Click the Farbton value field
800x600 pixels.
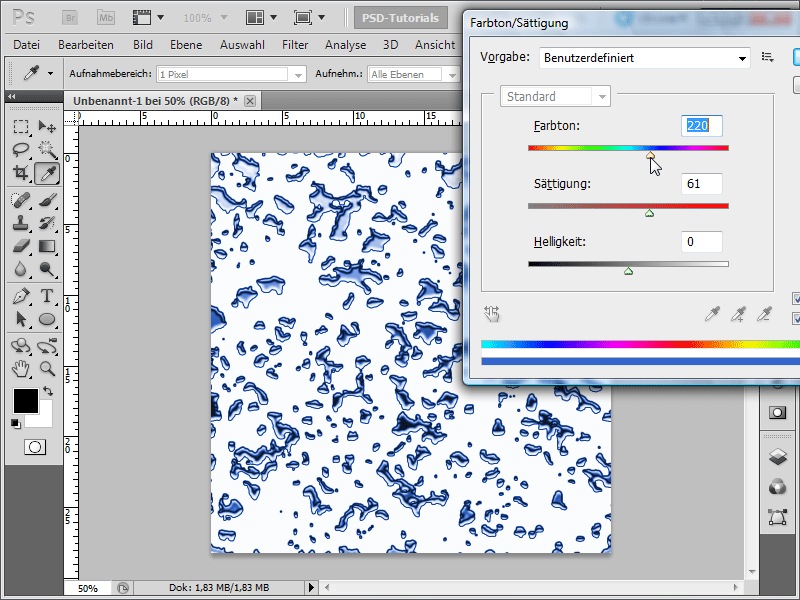click(x=702, y=126)
